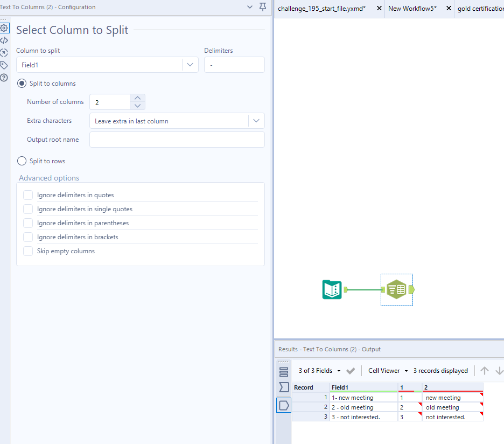The image size is (504, 444).
Task: Pin the configuration panel
Action: point(262,7)
